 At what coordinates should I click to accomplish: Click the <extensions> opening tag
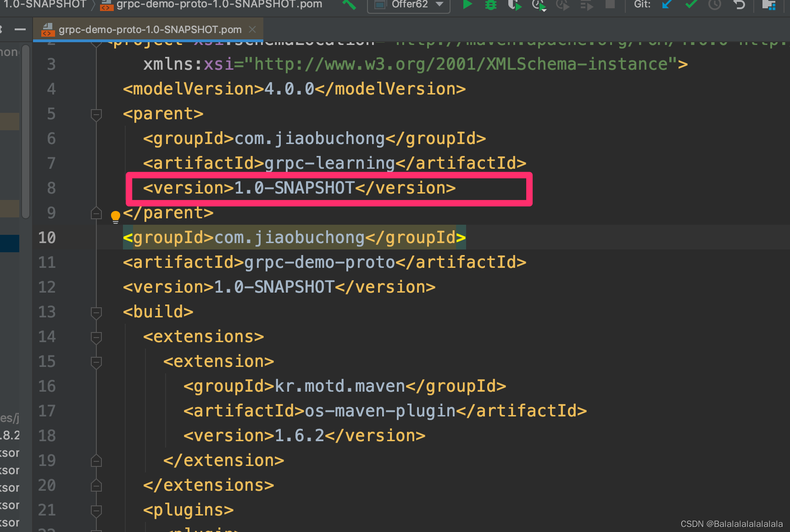[203, 337]
